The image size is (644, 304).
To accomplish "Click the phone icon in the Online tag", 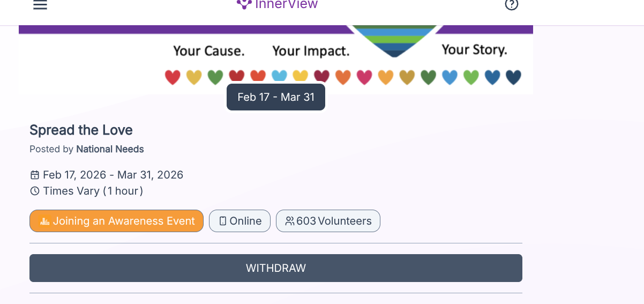I will pyautogui.click(x=223, y=221).
